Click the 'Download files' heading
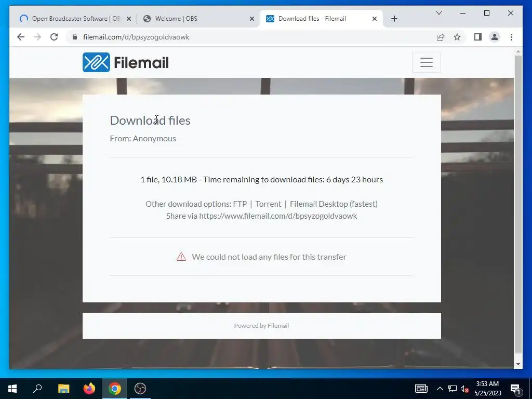This screenshot has height=399, width=532. (150, 121)
